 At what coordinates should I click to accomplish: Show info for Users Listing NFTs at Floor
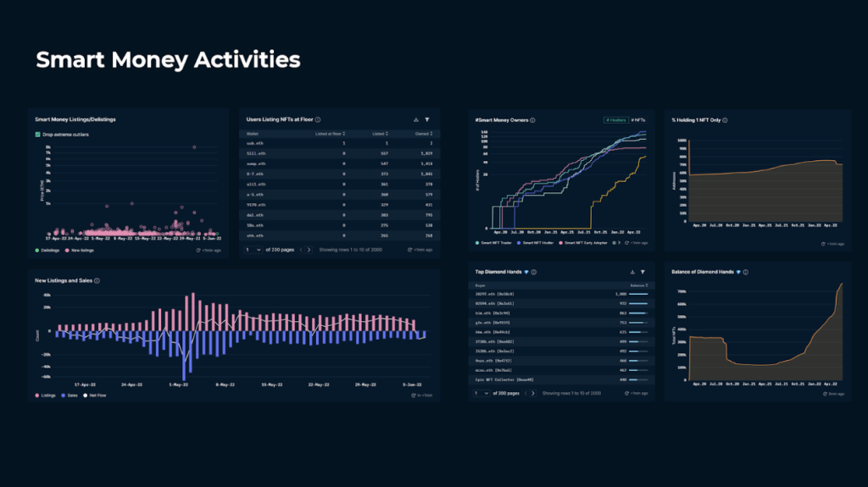pos(318,119)
